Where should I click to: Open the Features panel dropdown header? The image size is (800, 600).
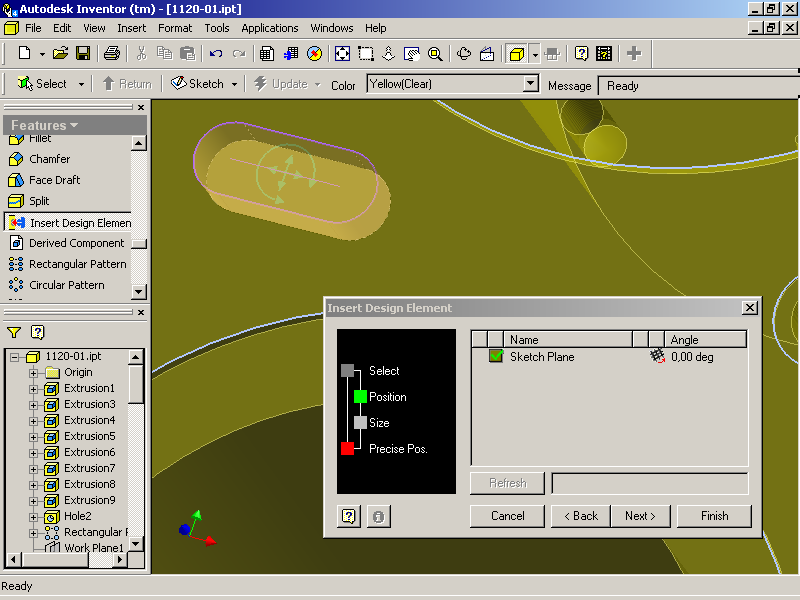coord(75,125)
